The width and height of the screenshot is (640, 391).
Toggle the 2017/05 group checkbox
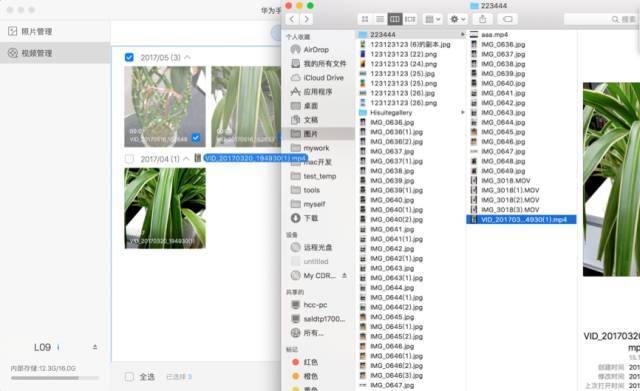[x=129, y=58]
